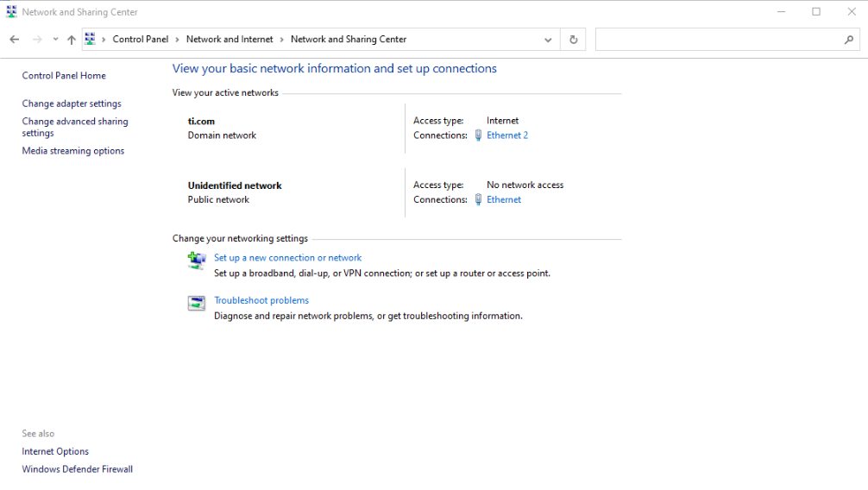This screenshot has width=868, height=490.
Task: Click the Up one level arrow
Action: pos(72,40)
